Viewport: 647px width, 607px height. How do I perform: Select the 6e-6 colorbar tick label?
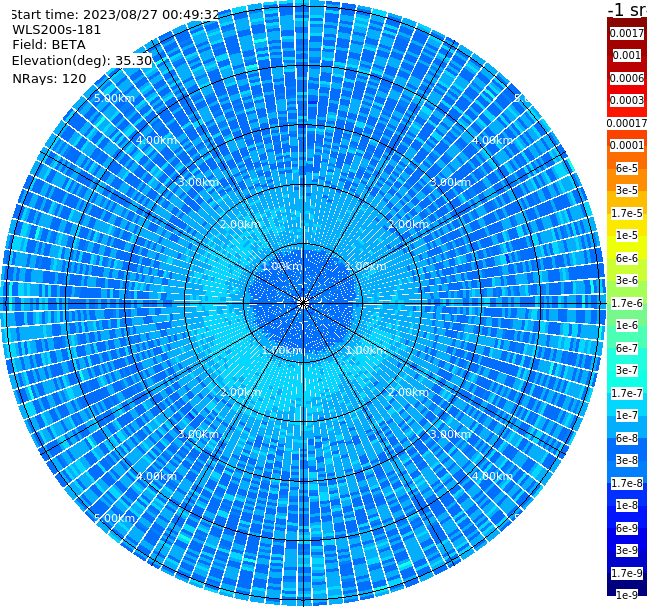point(627,258)
